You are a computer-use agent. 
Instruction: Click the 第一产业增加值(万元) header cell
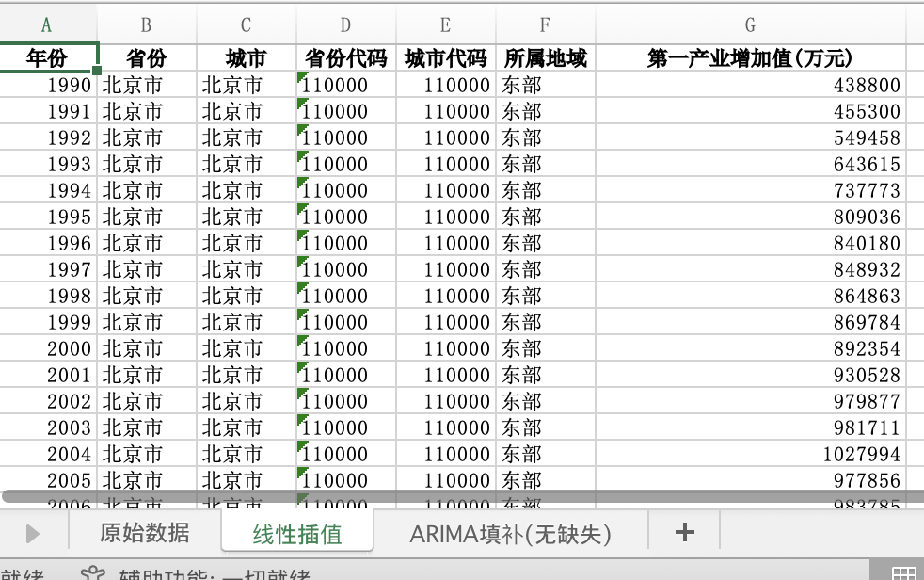click(x=750, y=57)
